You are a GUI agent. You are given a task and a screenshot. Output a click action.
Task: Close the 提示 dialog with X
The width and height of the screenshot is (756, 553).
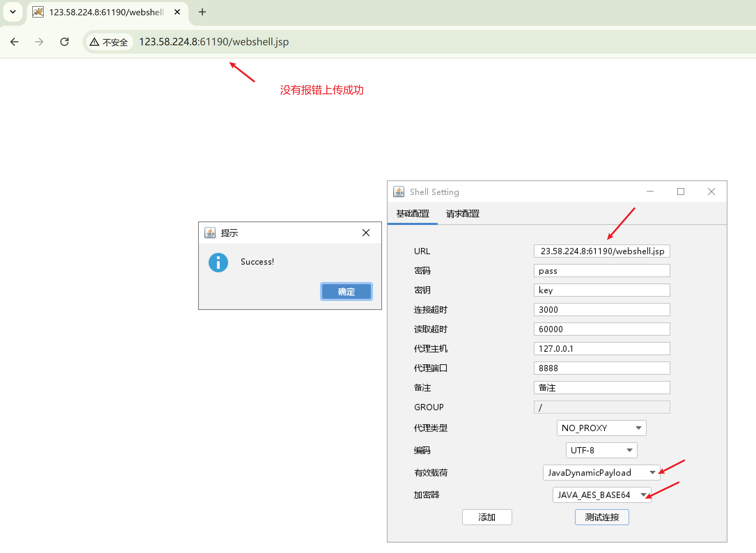(366, 233)
